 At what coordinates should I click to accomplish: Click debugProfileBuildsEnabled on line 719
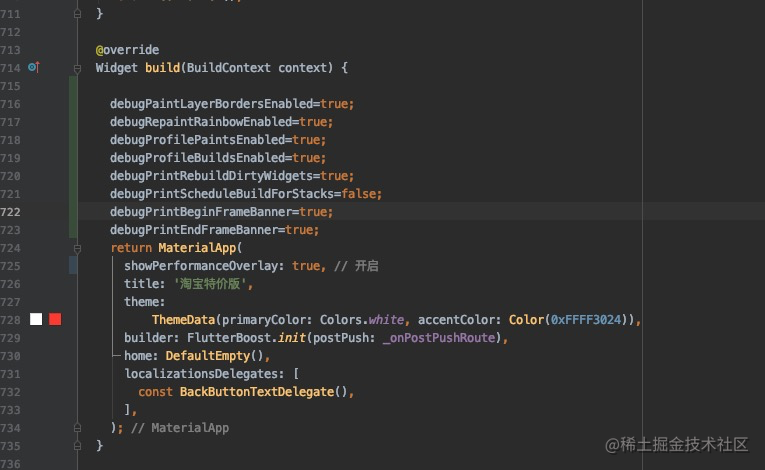click(x=197, y=158)
